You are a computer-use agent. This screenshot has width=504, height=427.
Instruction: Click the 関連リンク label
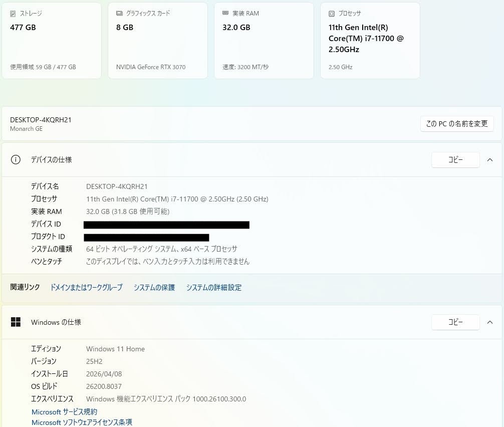[x=25, y=287]
